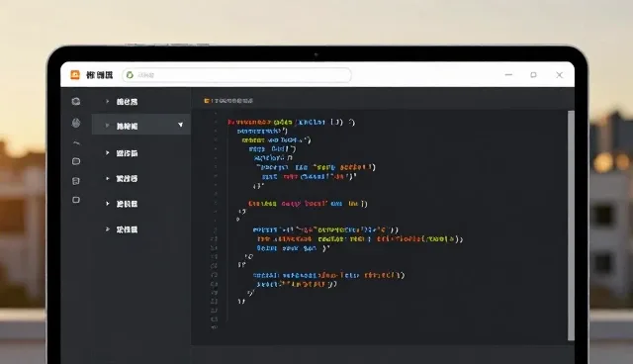The width and height of the screenshot is (633, 364).
Task: Expand the last tree row's chevron
Action: 108,229
